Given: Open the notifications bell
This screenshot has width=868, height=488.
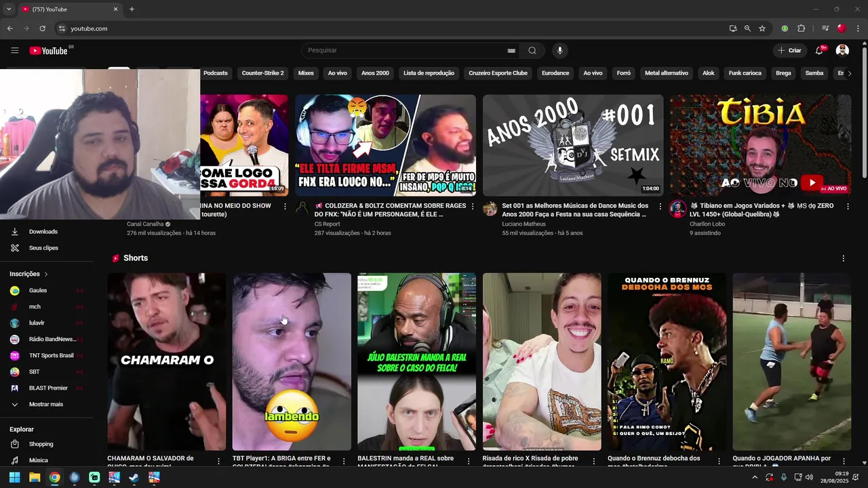Looking at the screenshot, I should click(819, 51).
